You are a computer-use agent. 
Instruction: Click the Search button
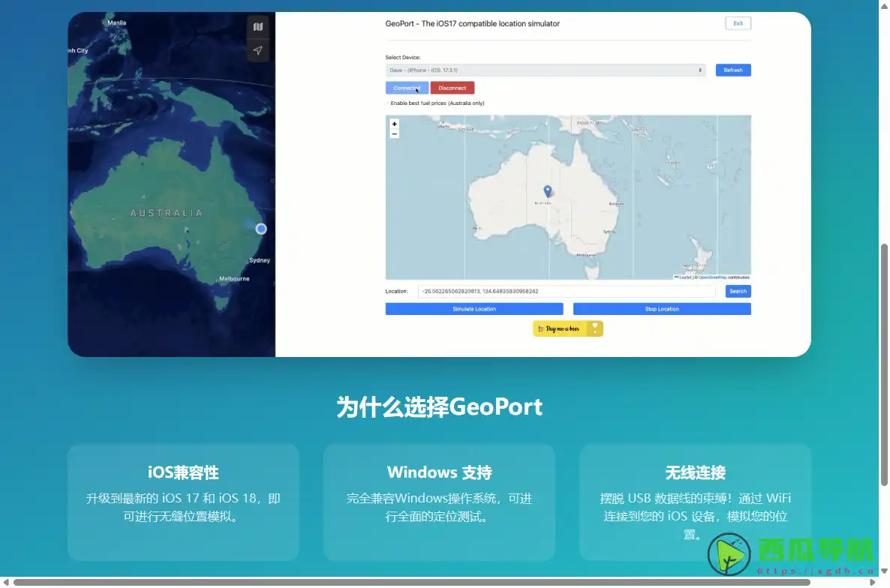pos(738,292)
